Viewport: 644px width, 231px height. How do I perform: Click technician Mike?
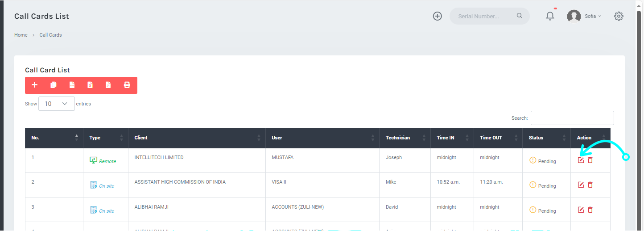coord(391,182)
